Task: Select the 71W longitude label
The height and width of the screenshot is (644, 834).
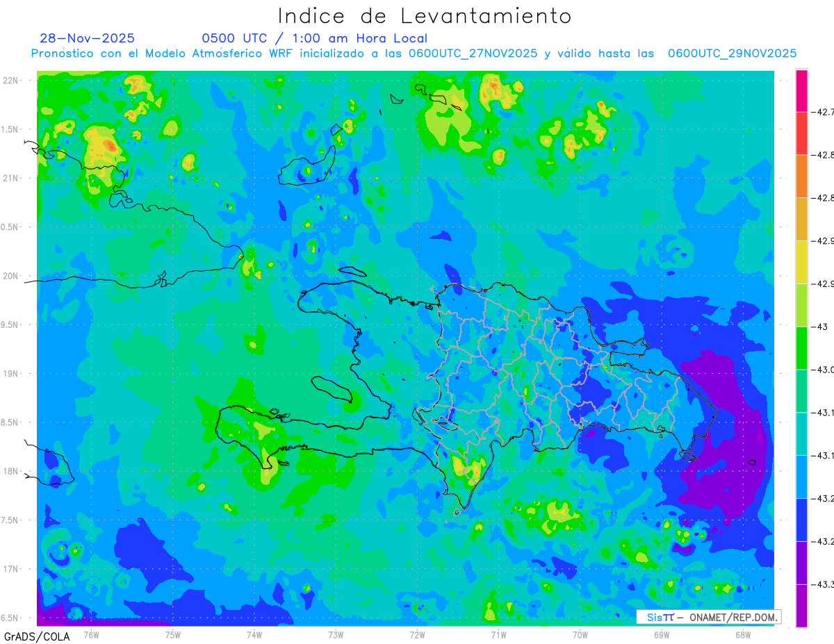Action: point(498,634)
